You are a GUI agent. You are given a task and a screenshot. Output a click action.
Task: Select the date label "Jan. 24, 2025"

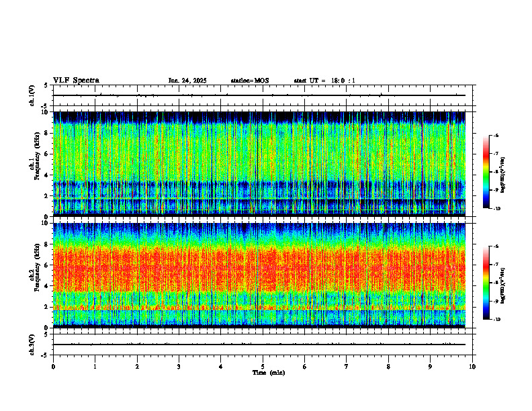(187, 81)
